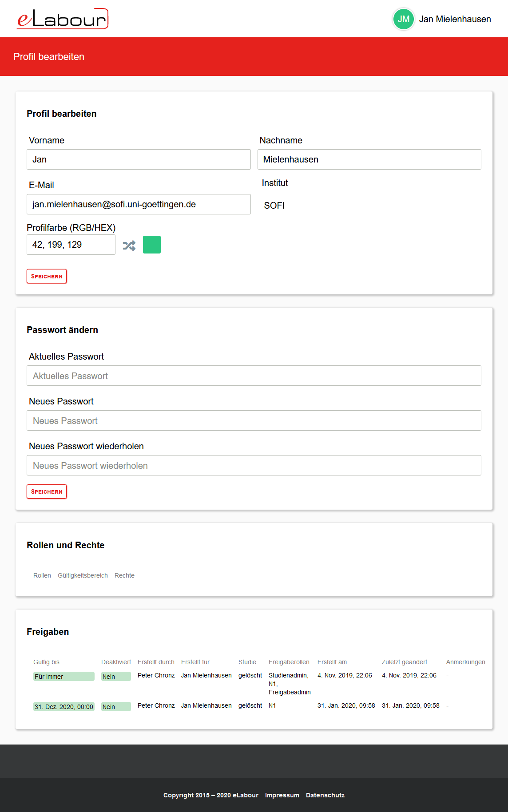
Task: Save profile with first Speichern button
Action: pos(47,276)
